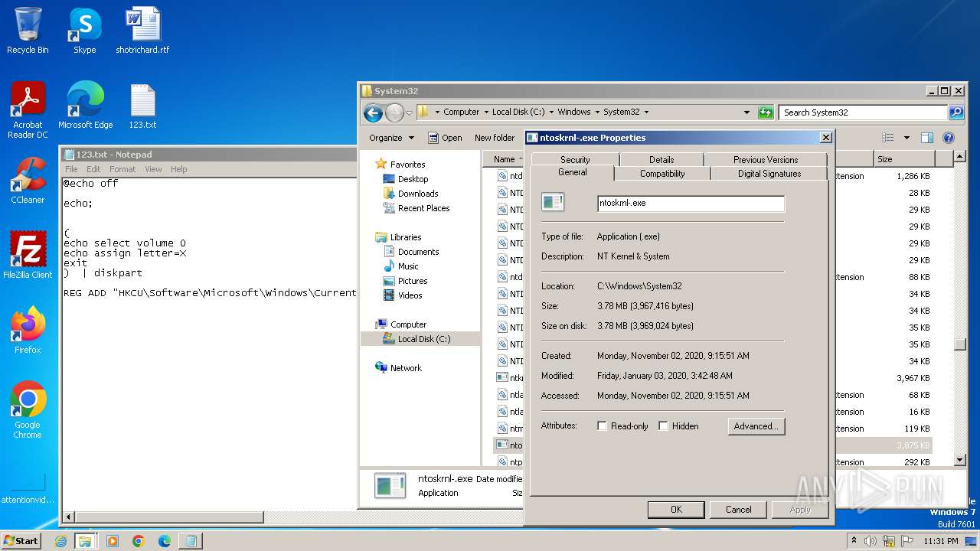Screen dimensions: 980x551
Task: Click the Open button in Explorer toolbar
Action: click(x=445, y=138)
